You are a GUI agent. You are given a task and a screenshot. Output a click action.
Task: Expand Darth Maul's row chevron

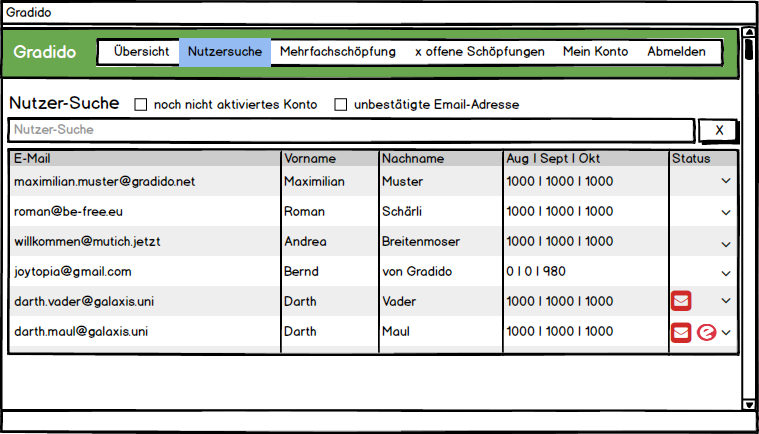[x=727, y=332]
